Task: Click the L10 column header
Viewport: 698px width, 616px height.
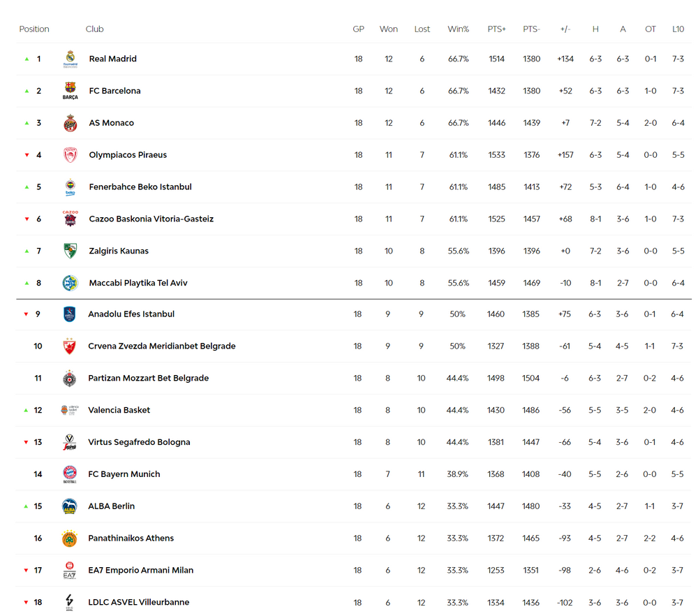Action: pyautogui.click(x=678, y=29)
